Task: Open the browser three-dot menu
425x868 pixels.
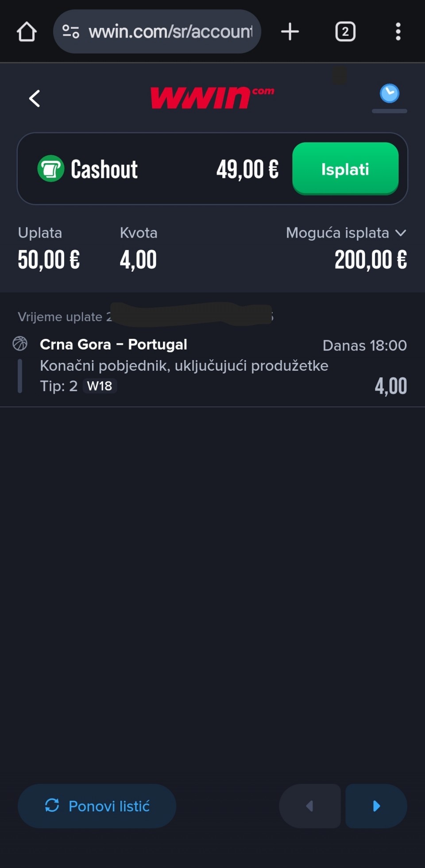Action: tap(398, 32)
